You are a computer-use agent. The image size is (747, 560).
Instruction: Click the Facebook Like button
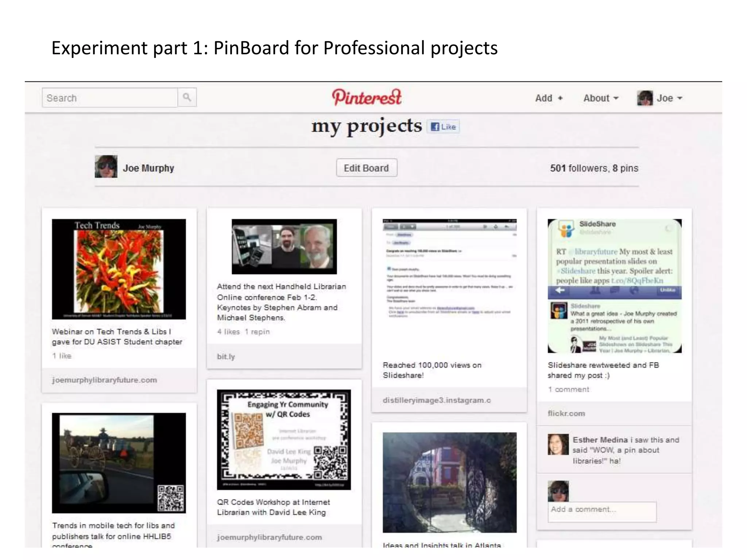[x=443, y=127]
